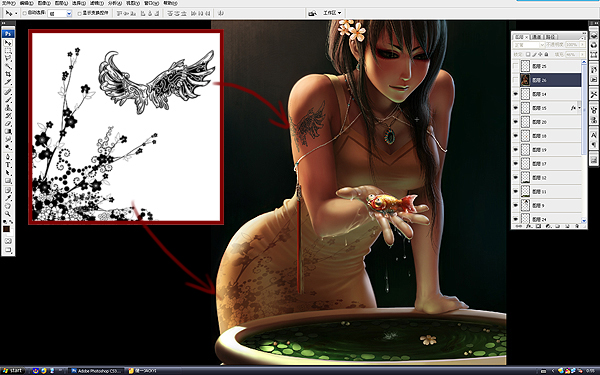Open the Character panel icon in dock

pyautogui.click(x=593, y=135)
